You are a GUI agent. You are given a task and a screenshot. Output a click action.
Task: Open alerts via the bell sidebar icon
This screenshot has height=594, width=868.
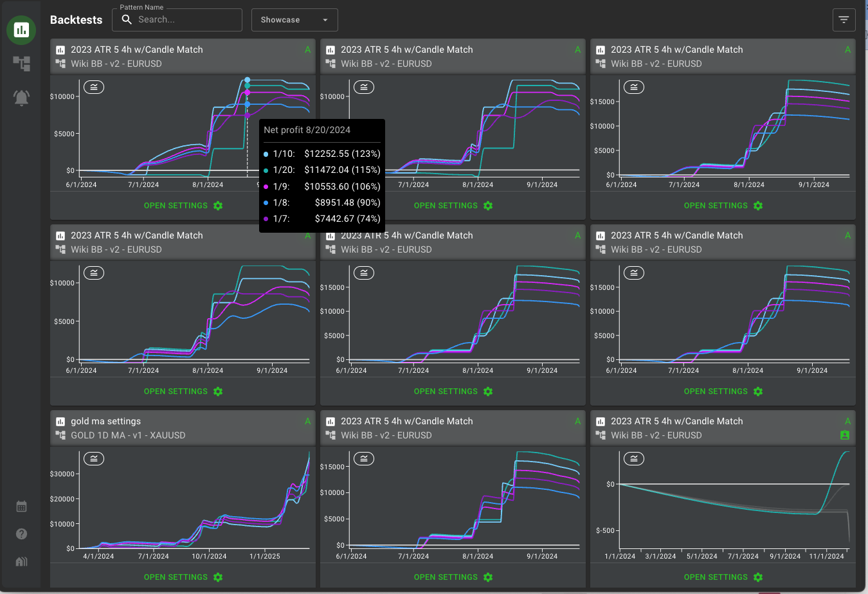tap(21, 98)
